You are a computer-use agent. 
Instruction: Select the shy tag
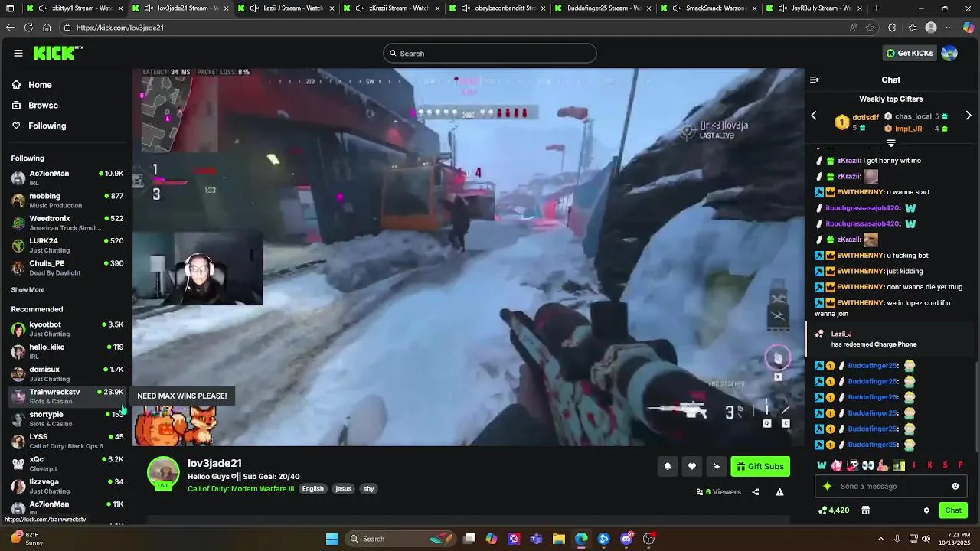tap(369, 489)
